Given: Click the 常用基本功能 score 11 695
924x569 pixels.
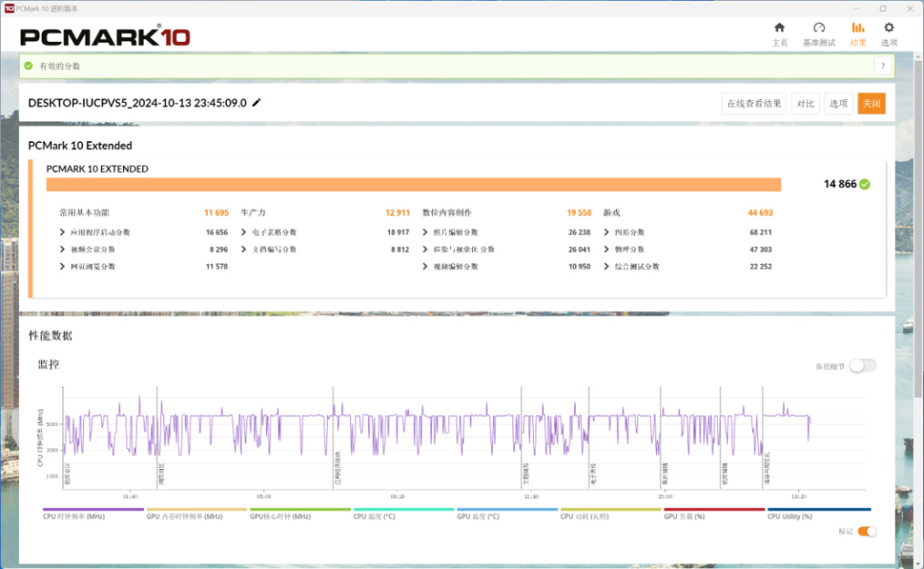Looking at the screenshot, I should click(216, 212).
